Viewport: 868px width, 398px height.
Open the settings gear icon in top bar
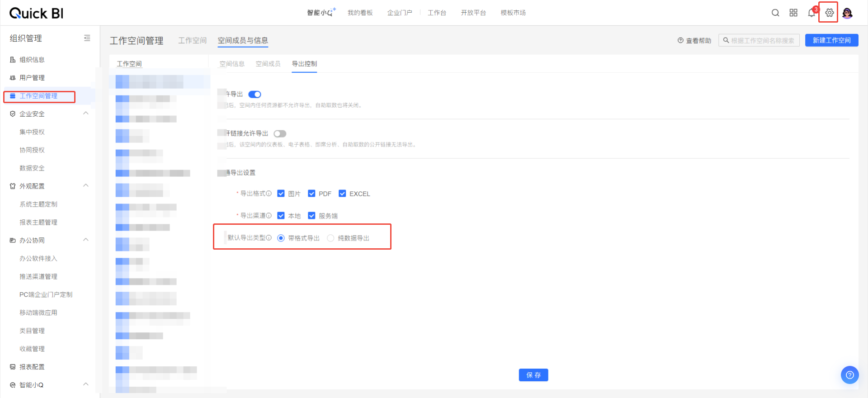[x=829, y=13]
